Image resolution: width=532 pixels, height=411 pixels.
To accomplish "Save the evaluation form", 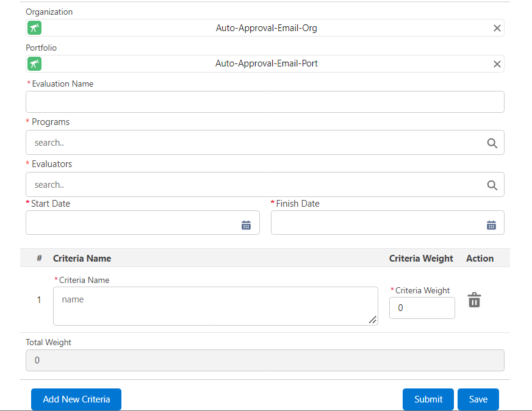I will [478, 399].
